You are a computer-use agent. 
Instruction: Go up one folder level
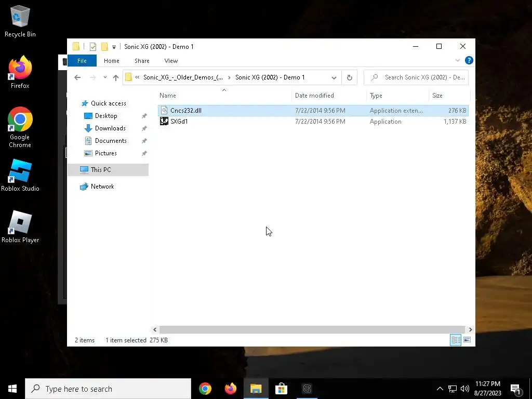pyautogui.click(x=116, y=77)
